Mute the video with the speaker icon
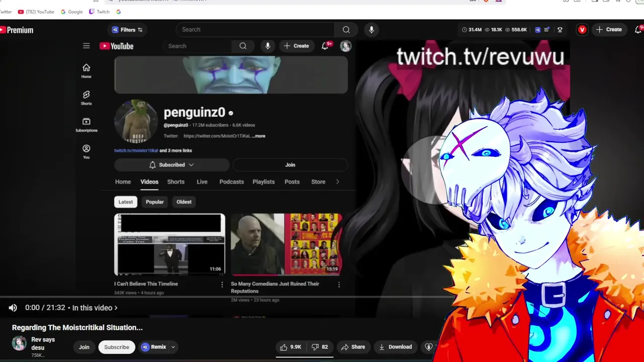Viewport: 644px width, 362px height. click(13, 308)
